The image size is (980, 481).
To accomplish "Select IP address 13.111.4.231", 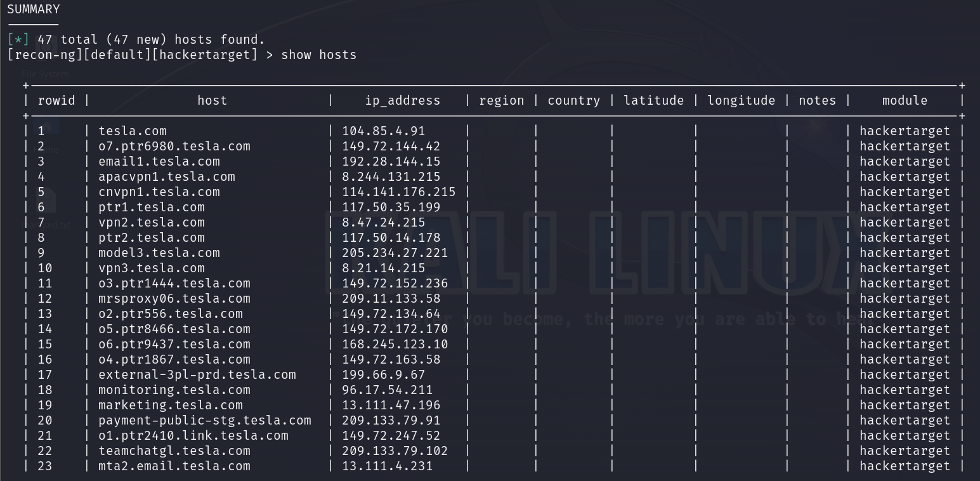I will [388, 466].
